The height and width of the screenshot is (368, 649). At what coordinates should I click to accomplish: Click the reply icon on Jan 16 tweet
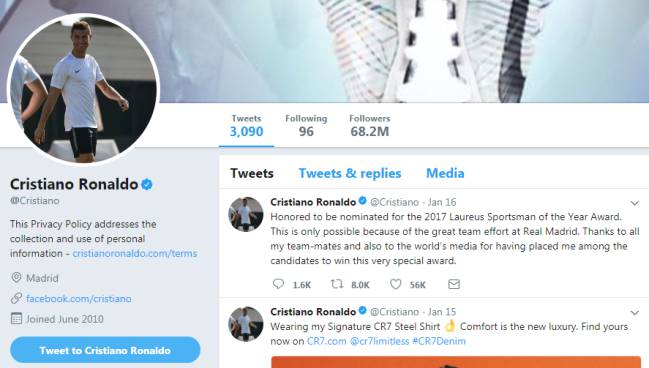coord(278,284)
